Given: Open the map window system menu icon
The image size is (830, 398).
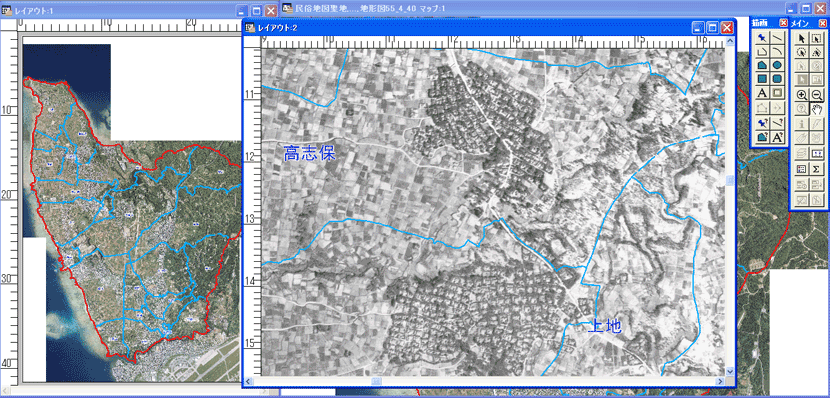Looking at the screenshot, I should click(287, 8).
